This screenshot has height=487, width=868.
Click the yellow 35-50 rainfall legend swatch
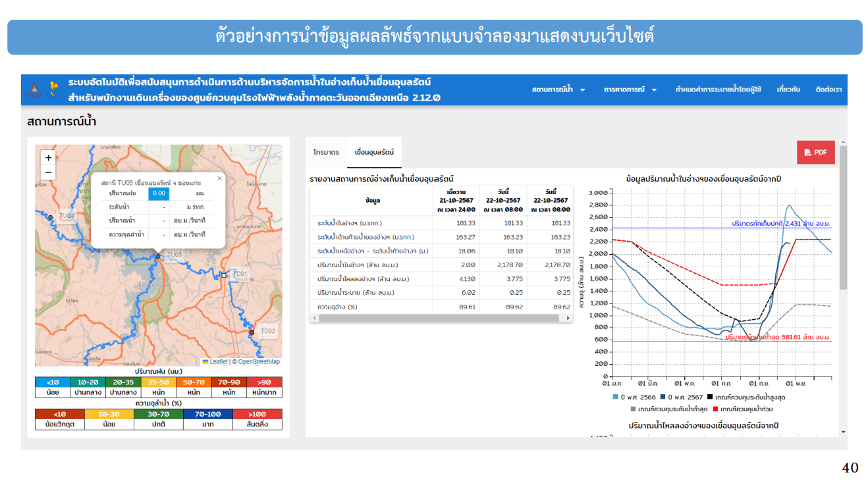(x=159, y=382)
